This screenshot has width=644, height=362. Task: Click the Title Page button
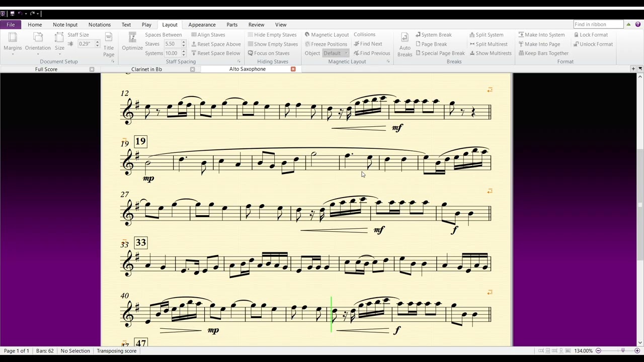109,44
